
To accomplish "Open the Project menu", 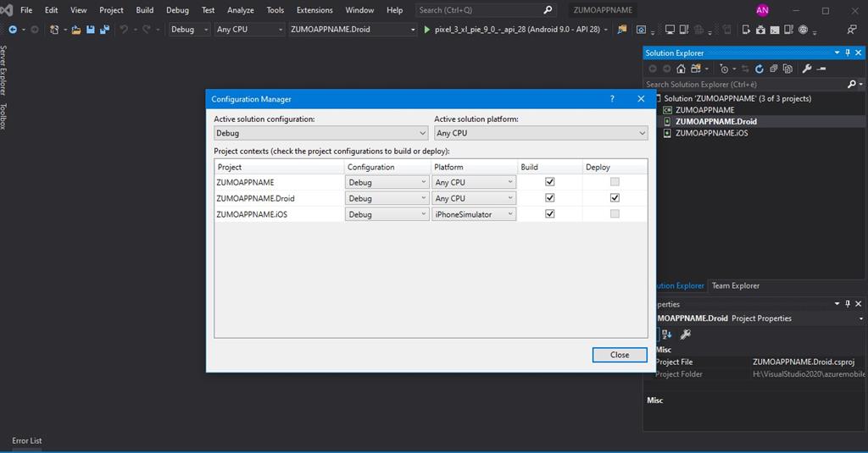I will pyautogui.click(x=111, y=10).
